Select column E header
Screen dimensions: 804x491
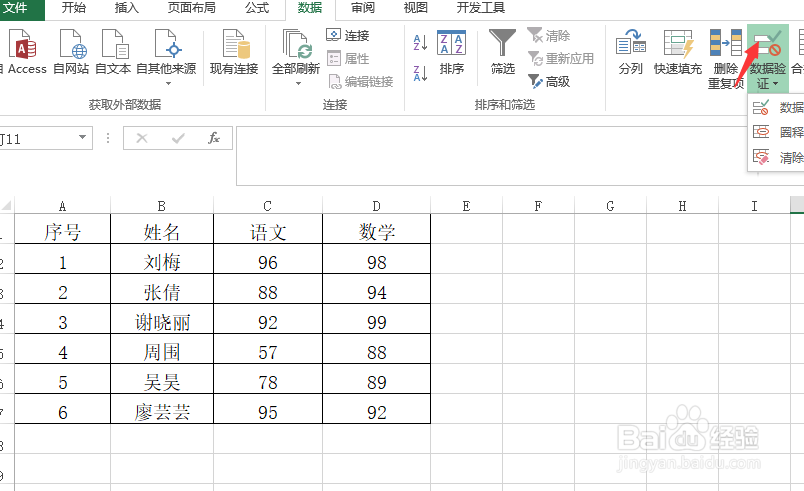[466, 206]
